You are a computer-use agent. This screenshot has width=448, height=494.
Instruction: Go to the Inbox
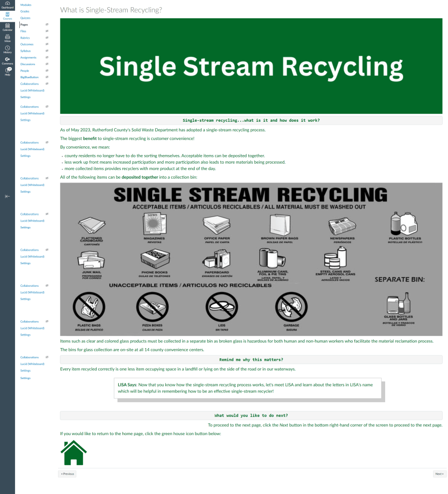(7, 38)
